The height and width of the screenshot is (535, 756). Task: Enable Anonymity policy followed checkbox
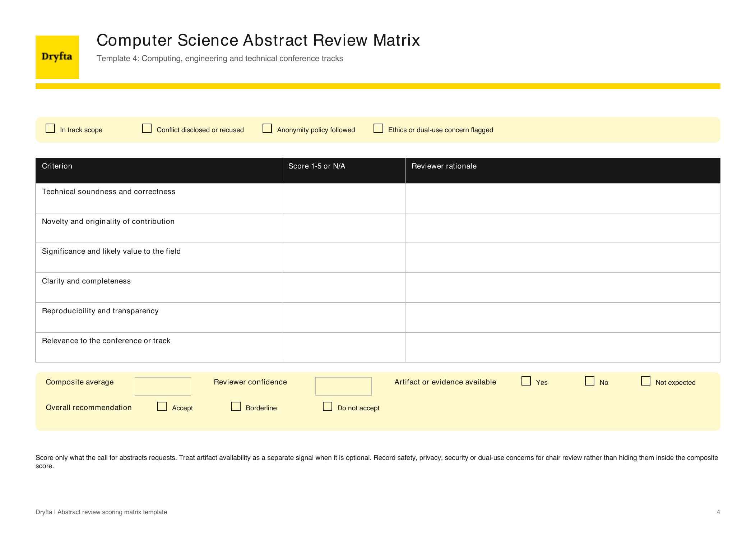(x=267, y=128)
